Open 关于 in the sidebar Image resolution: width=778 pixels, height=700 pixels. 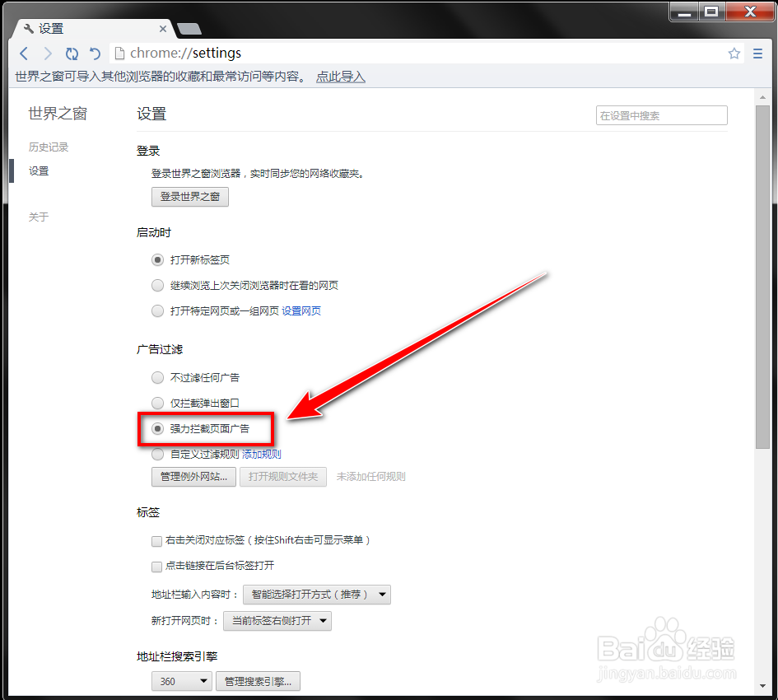[39, 217]
